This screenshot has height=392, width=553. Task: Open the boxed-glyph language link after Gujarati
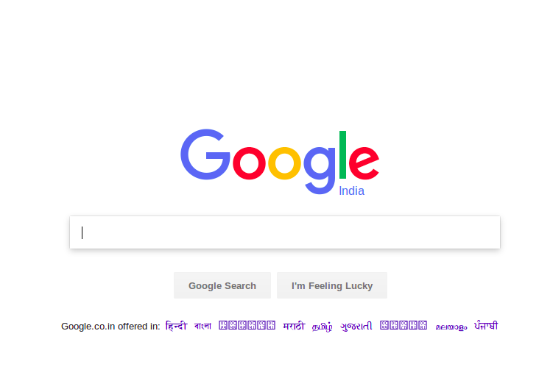(404, 325)
